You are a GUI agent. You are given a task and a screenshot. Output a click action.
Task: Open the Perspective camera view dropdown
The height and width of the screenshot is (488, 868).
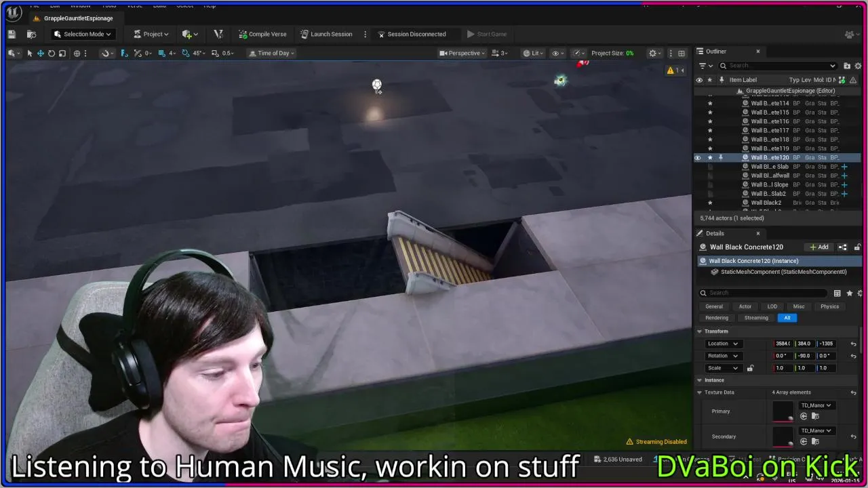[461, 53]
